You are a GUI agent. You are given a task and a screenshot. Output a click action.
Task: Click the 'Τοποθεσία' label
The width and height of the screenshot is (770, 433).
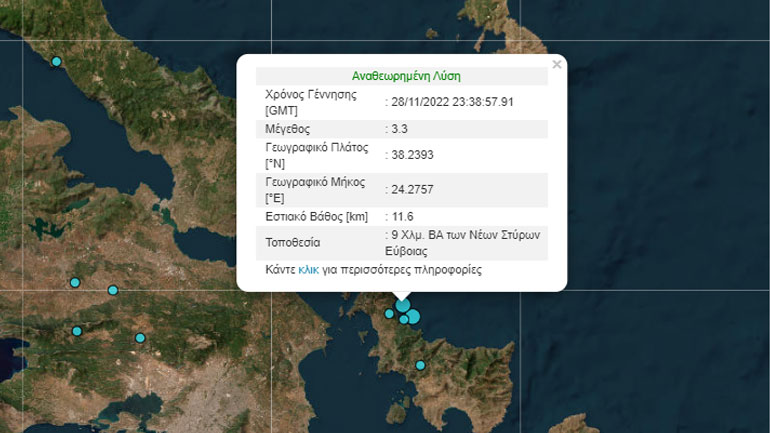(x=293, y=243)
